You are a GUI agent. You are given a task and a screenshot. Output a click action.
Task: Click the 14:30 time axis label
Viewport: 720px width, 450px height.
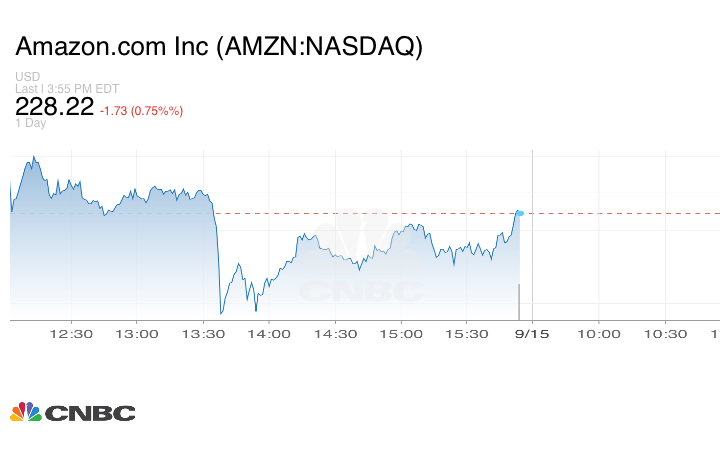pyautogui.click(x=336, y=334)
